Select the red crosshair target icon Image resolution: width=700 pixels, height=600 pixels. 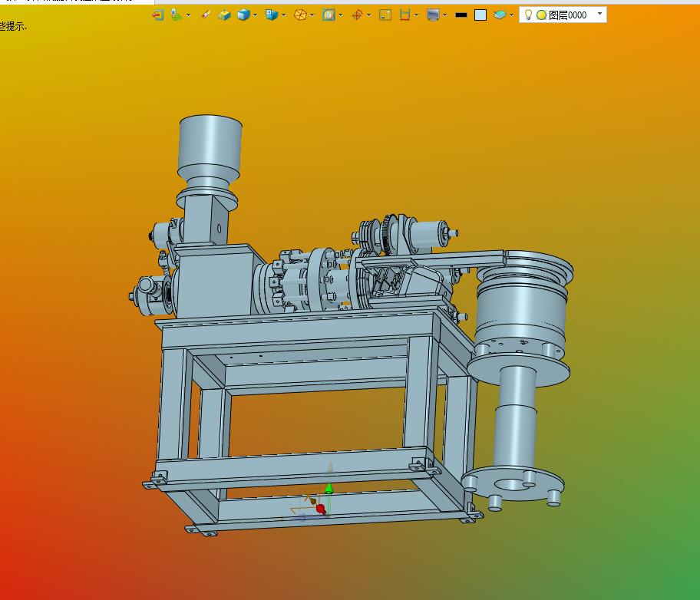[357, 15]
